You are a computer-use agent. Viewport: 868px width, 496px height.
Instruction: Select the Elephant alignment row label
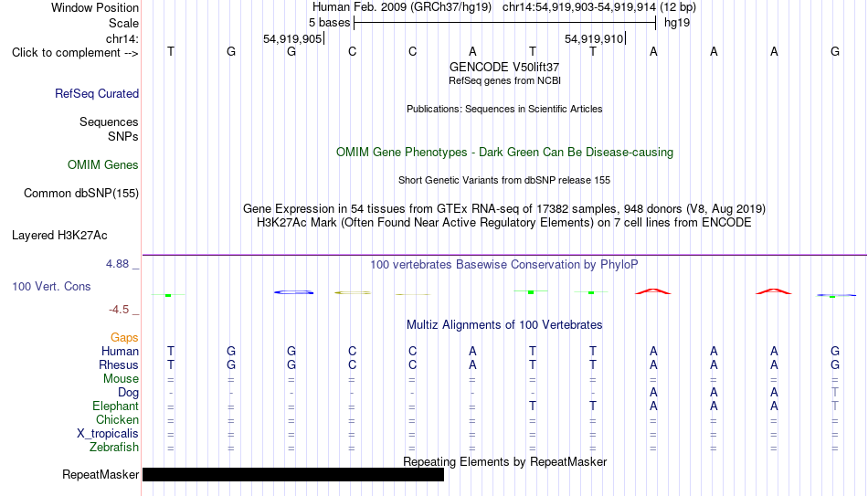(x=116, y=406)
